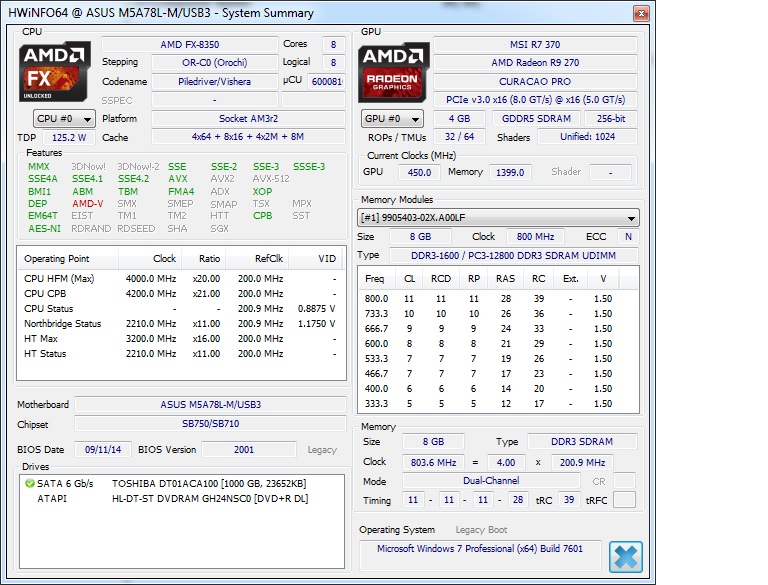
Task: Click the Socket AM3r2 platform field
Action: pos(248,119)
